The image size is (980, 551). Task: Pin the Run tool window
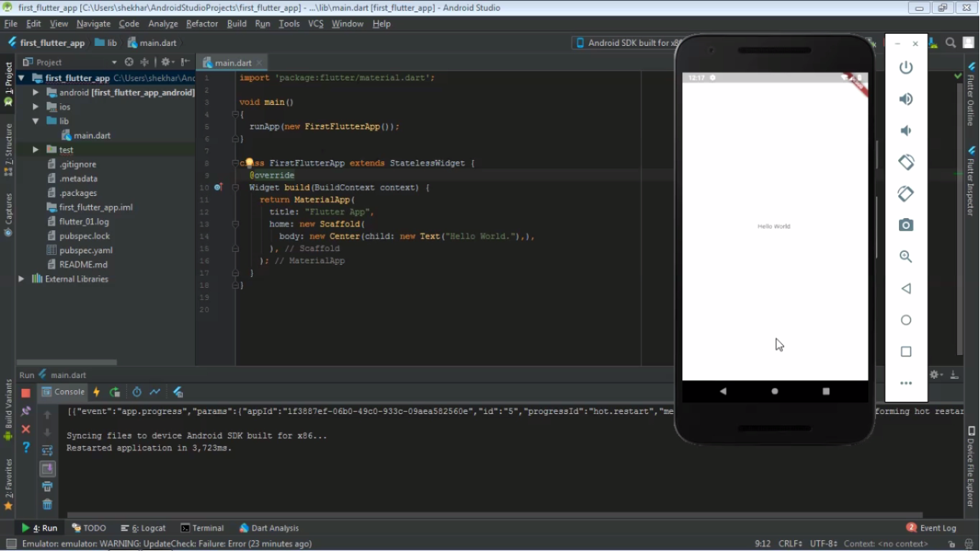[x=26, y=410]
